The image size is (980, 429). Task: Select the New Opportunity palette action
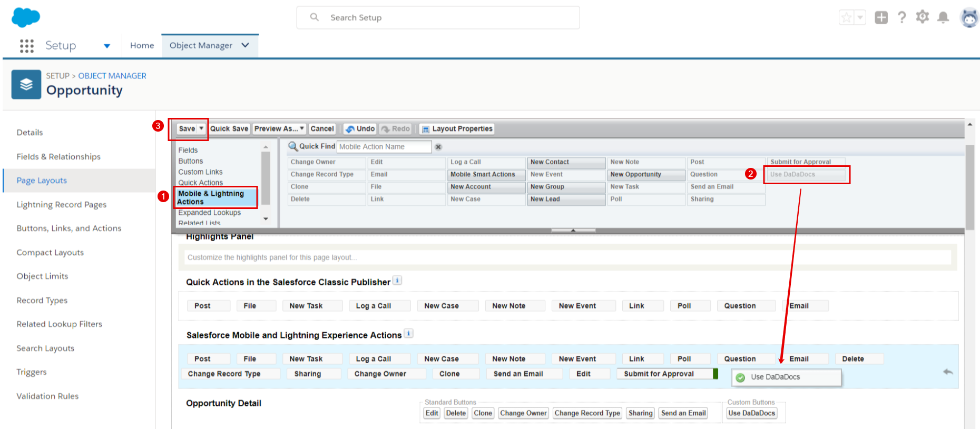click(646, 175)
